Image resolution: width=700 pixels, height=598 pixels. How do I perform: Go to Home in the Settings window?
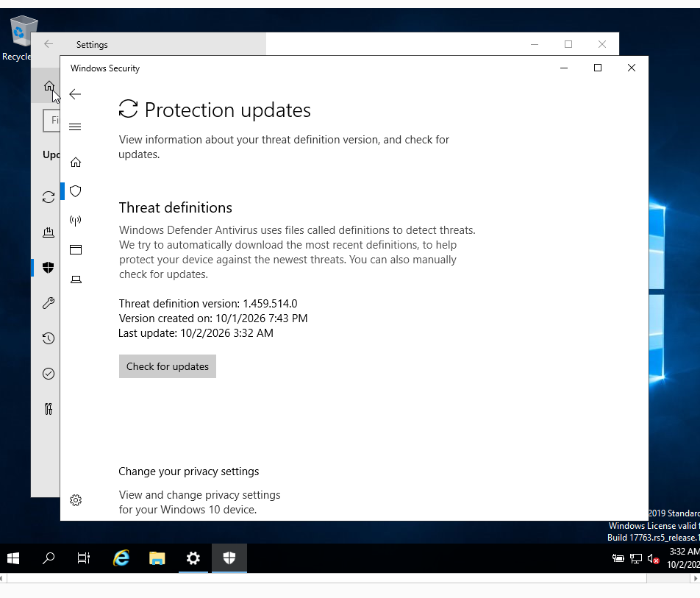tap(49, 86)
